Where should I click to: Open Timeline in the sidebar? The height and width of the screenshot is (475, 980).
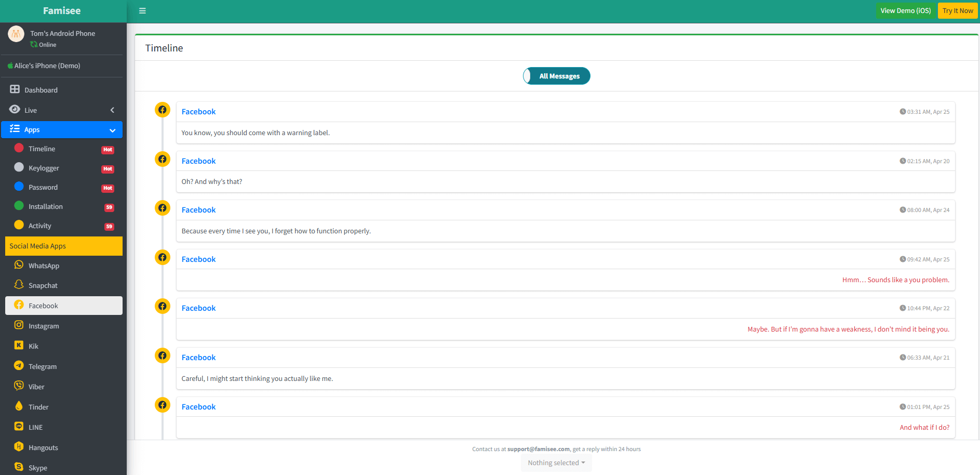pos(63,149)
